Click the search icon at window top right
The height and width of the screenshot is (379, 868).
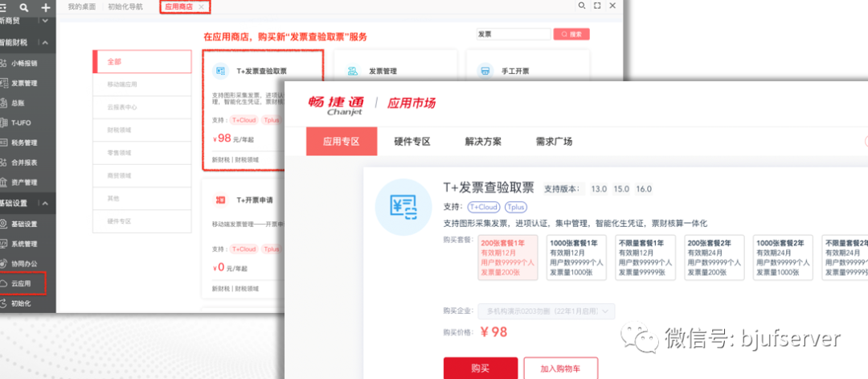(x=582, y=6)
